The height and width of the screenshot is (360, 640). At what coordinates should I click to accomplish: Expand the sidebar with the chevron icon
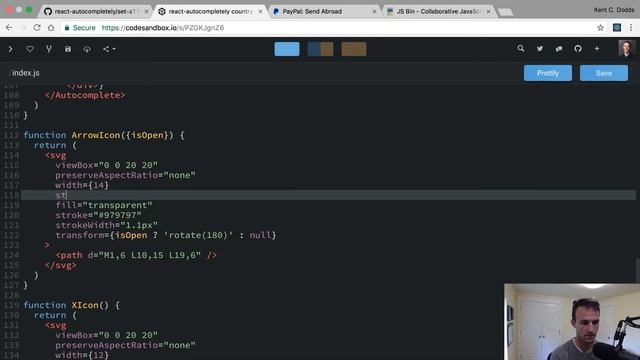pyautogui.click(x=11, y=49)
